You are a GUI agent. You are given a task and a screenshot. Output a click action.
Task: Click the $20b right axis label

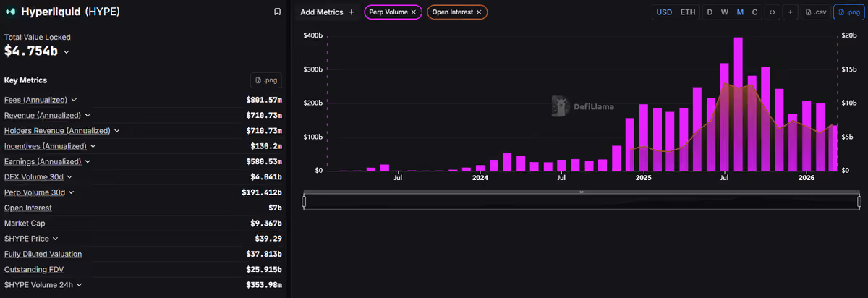point(850,35)
